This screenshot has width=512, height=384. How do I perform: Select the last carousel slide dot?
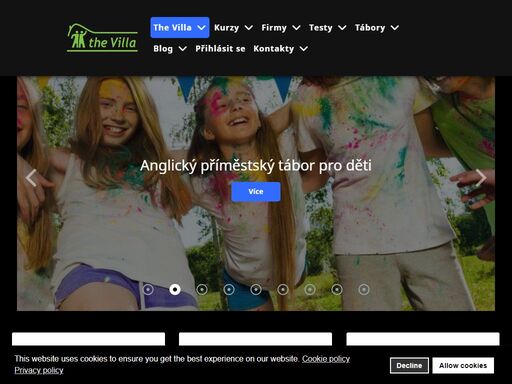click(x=364, y=289)
